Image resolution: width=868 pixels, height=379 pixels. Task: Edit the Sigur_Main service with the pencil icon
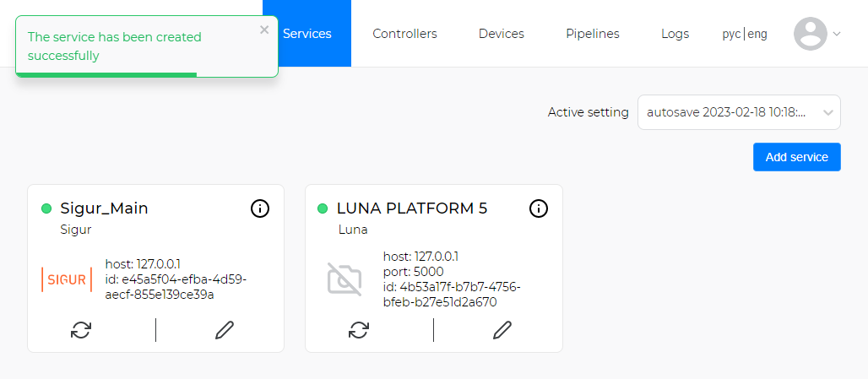coord(224,330)
